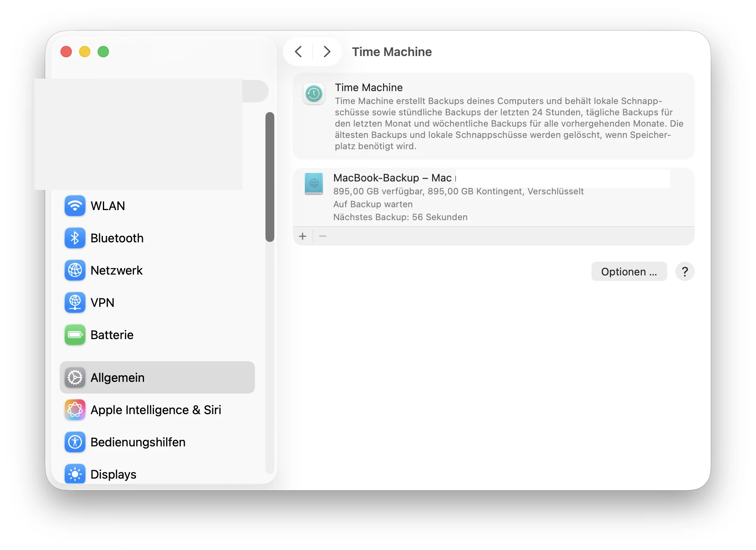This screenshot has height=550, width=756.
Task: Close the window with the red button
Action: (x=66, y=52)
